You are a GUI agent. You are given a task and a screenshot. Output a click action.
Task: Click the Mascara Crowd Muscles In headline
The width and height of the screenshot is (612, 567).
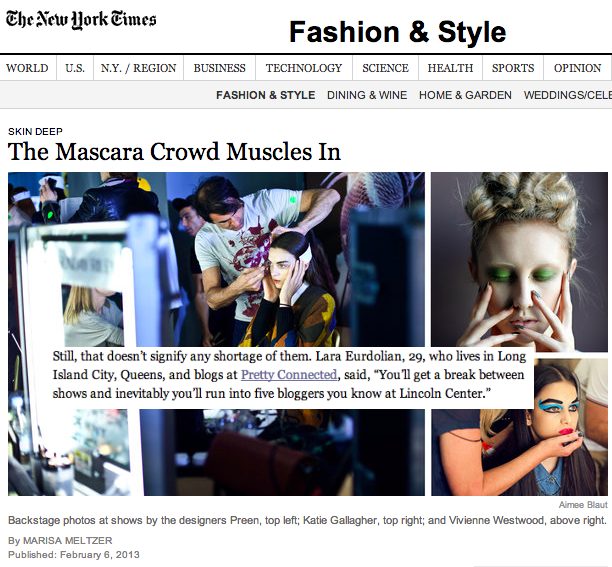tap(174, 152)
